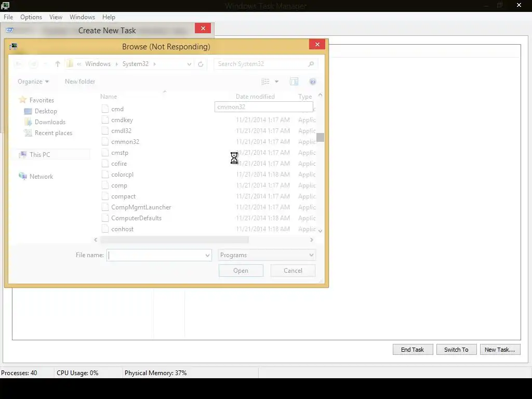
Task: Select Recent places in navigation pane
Action: 54,133
